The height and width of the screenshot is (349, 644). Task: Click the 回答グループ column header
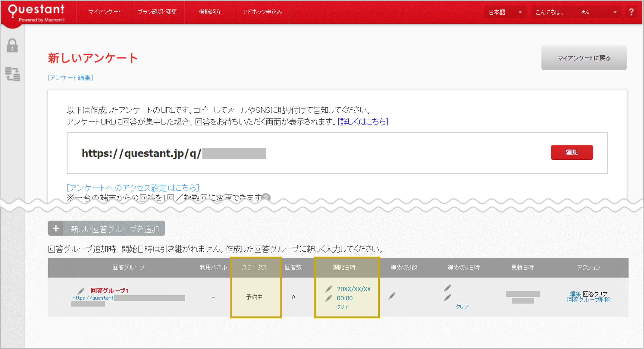tap(129, 267)
